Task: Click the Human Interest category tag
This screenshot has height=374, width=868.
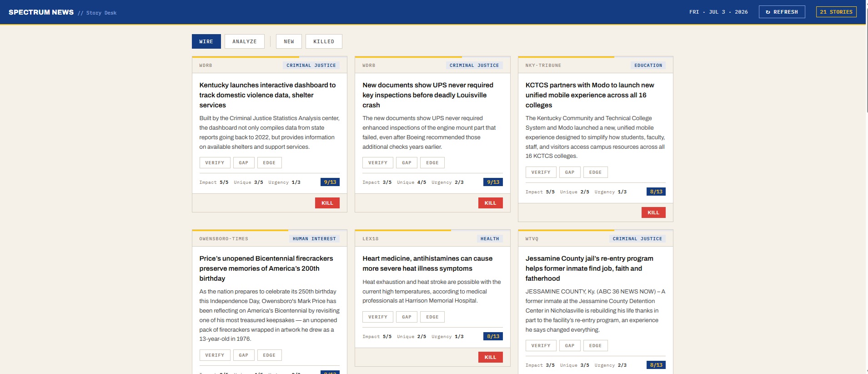Action: [314, 239]
